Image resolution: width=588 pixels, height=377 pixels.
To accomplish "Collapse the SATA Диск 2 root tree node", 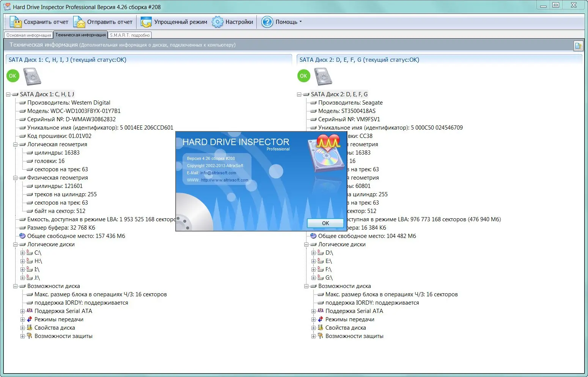I will [x=299, y=94].
